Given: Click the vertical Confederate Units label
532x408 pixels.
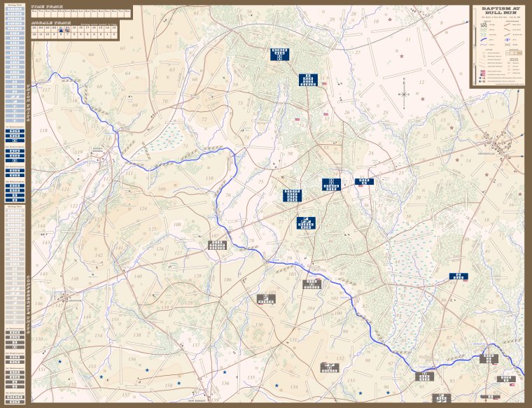Looking at the screenshot, I should (28, 306).
